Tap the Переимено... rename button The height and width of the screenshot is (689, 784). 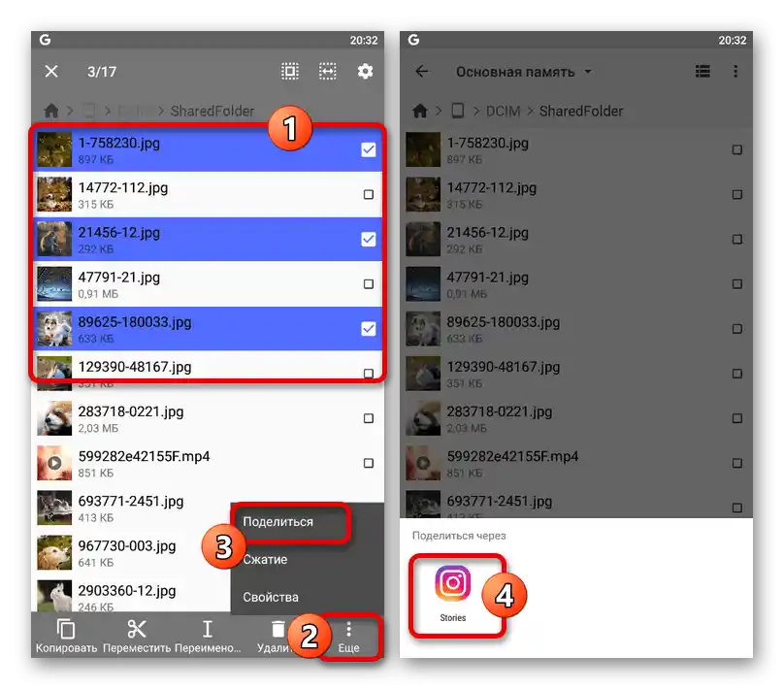(x=208, y=636)
